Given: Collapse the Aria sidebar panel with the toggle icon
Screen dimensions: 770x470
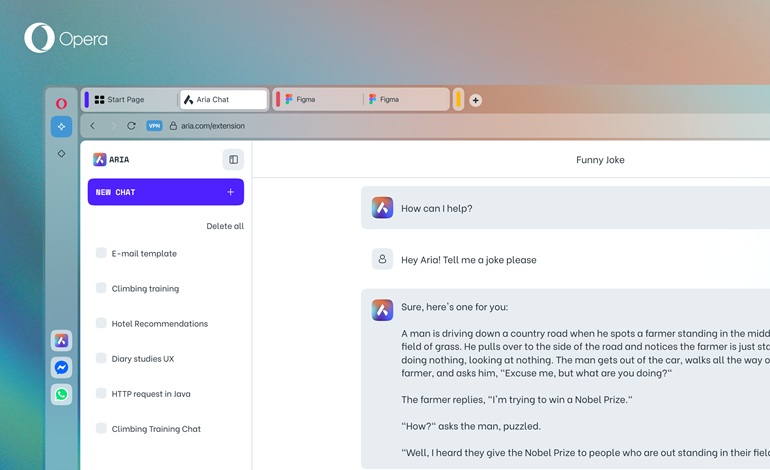Looking at the screenshot, I should [x=233, y=160].
